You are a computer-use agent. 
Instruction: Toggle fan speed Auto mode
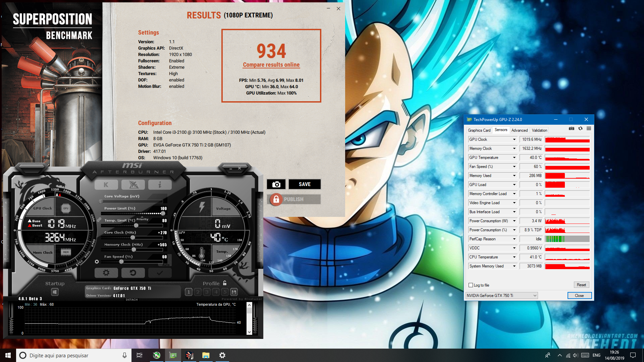tap(166, 265)
